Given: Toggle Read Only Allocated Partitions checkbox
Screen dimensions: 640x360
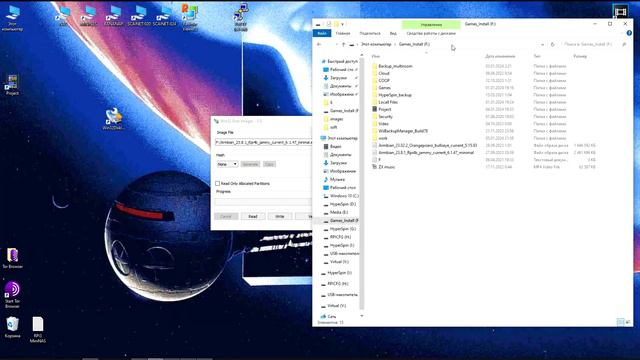Looking at the screenshot, I should [218, 183].
